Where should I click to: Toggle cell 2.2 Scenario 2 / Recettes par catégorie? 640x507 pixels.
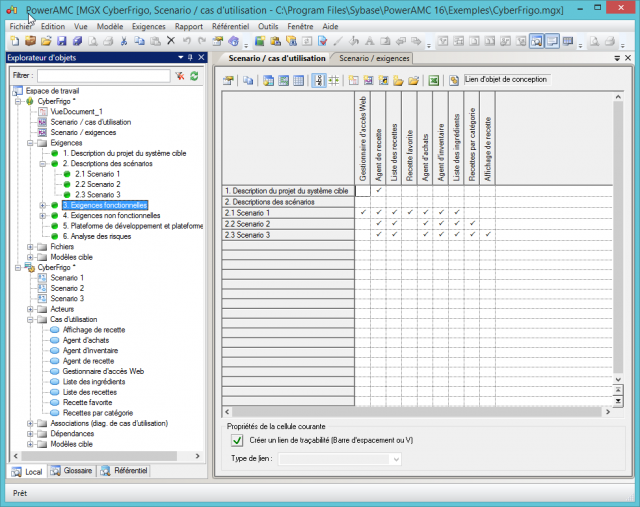(x=472, y=224)
